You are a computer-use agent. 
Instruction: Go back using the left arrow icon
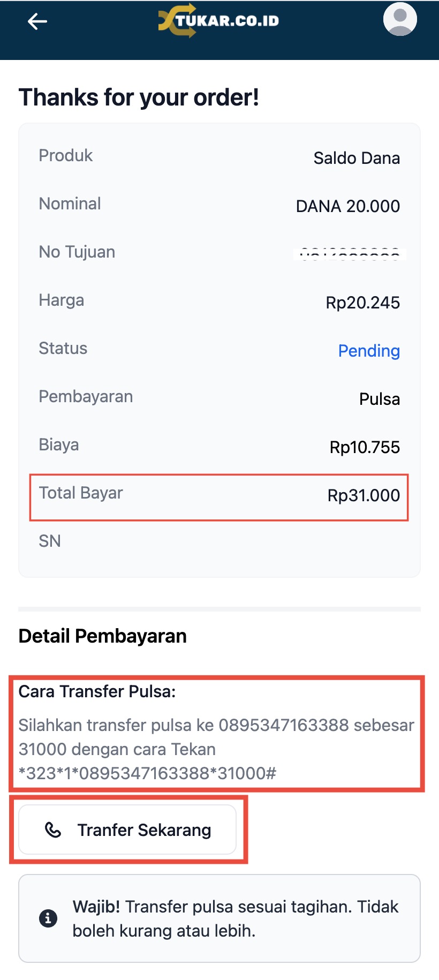(x=37, y=21)
